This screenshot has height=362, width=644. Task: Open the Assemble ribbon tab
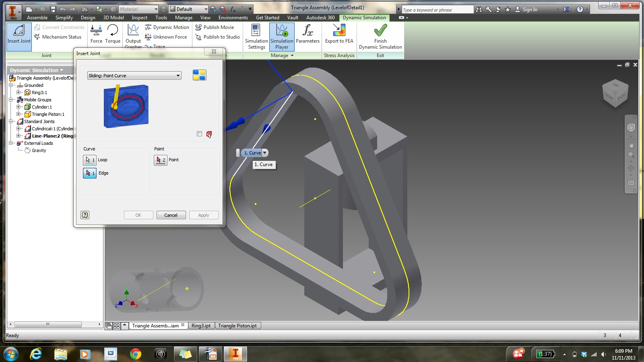click(37, 18)
